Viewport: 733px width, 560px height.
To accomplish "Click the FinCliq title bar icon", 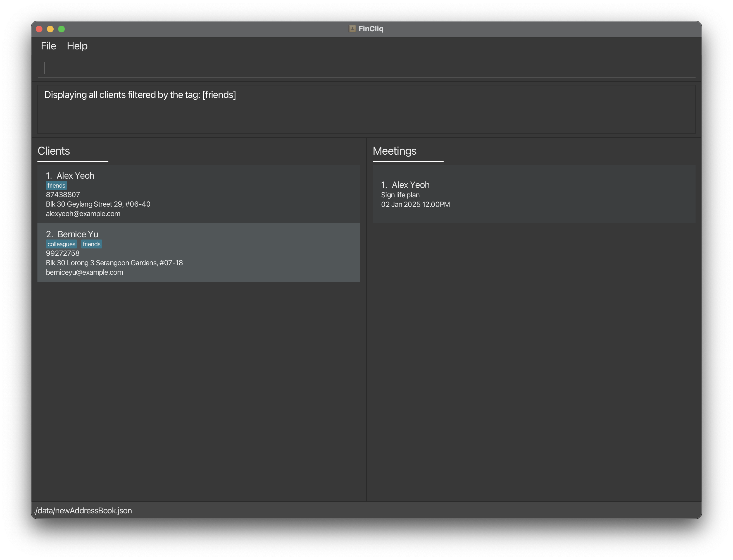I will click(x=352, y=29).
